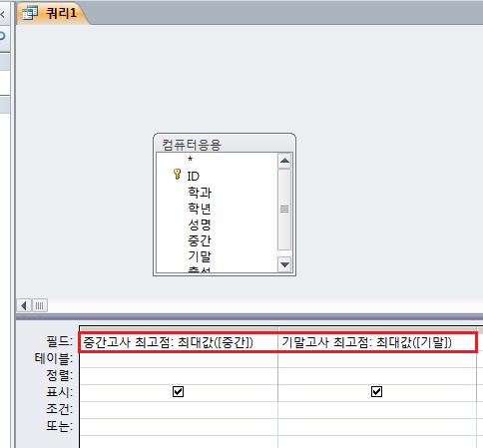The width and height of the screenshot is (483, 448).
Task: Select the 기말고사 최고점 column selector bar
Action: (x=377, y=329)
